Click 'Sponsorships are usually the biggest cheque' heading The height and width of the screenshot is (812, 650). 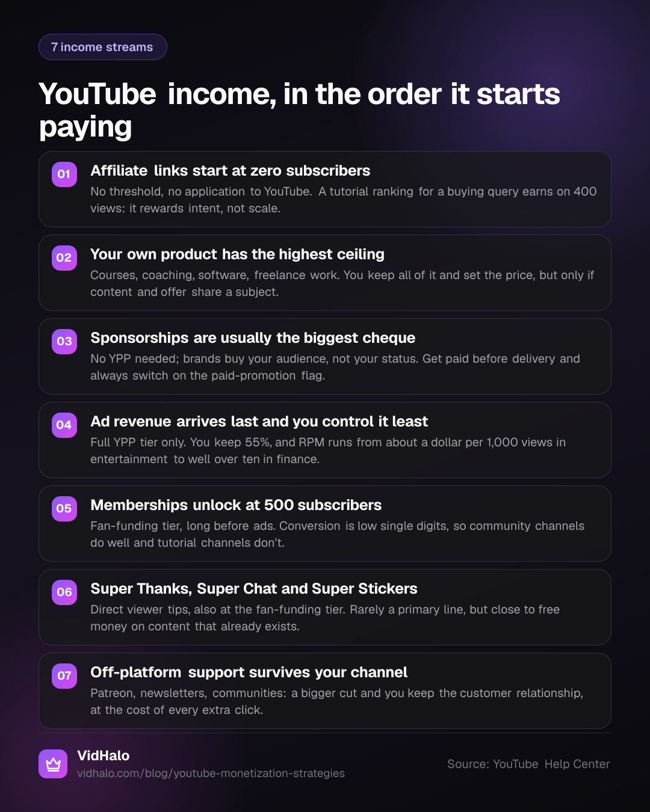coord(253,338)
